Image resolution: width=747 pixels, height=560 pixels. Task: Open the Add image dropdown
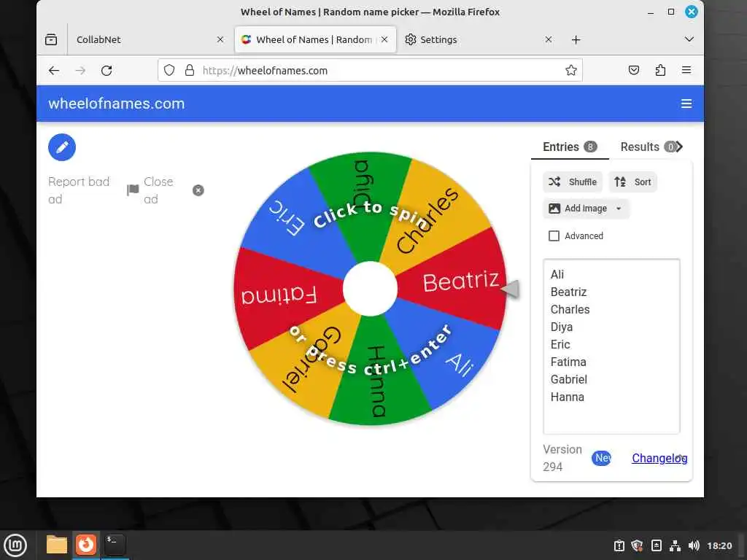586,209
